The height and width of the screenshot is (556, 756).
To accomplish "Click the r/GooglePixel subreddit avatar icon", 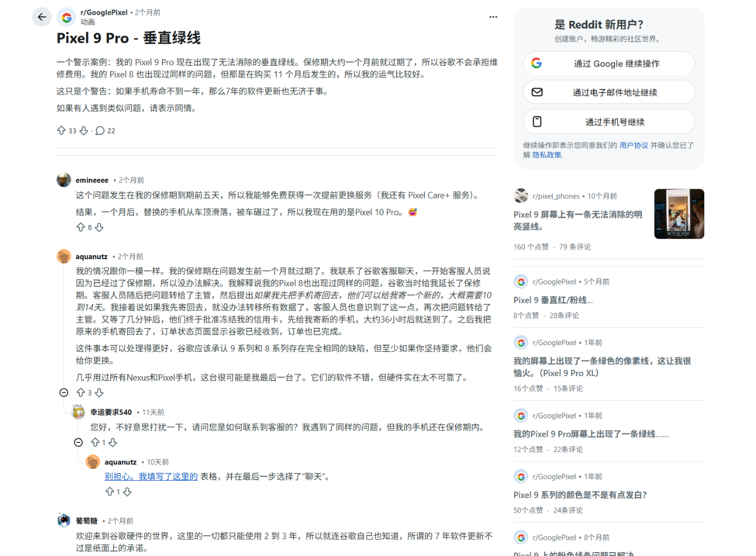I will (x=66, y=17).
